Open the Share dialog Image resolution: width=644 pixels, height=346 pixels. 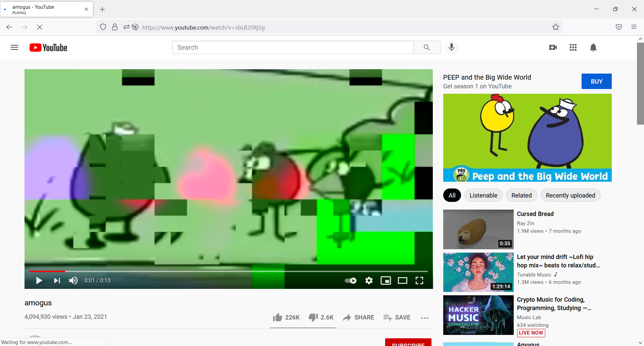[x=358, y=317]
